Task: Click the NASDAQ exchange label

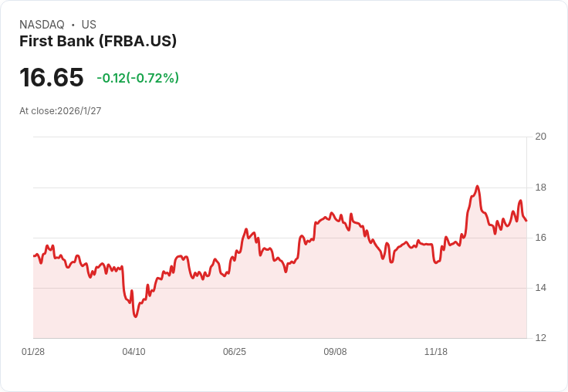Action: [42, 25]
